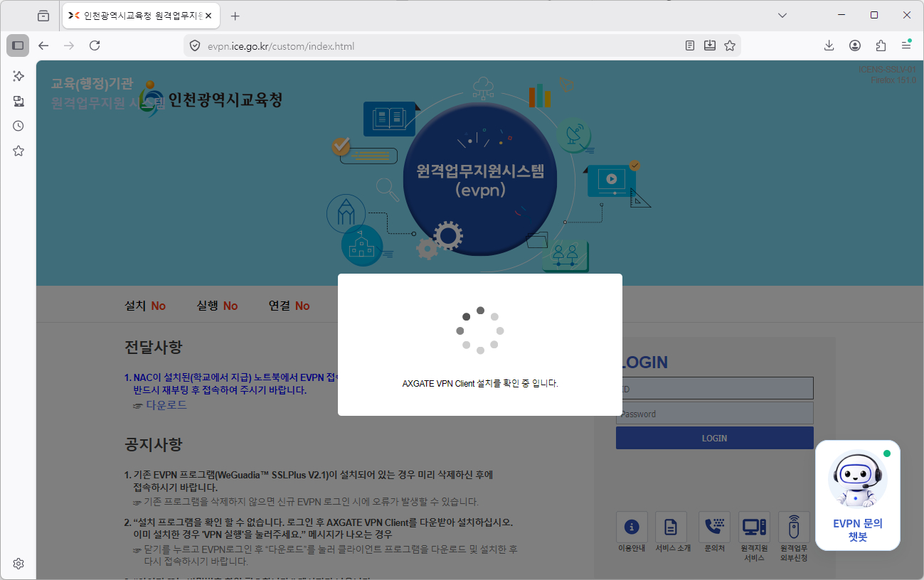Maximize the Firefox window
The width and height of the screenshot is (924, 580).
[874, 15]
